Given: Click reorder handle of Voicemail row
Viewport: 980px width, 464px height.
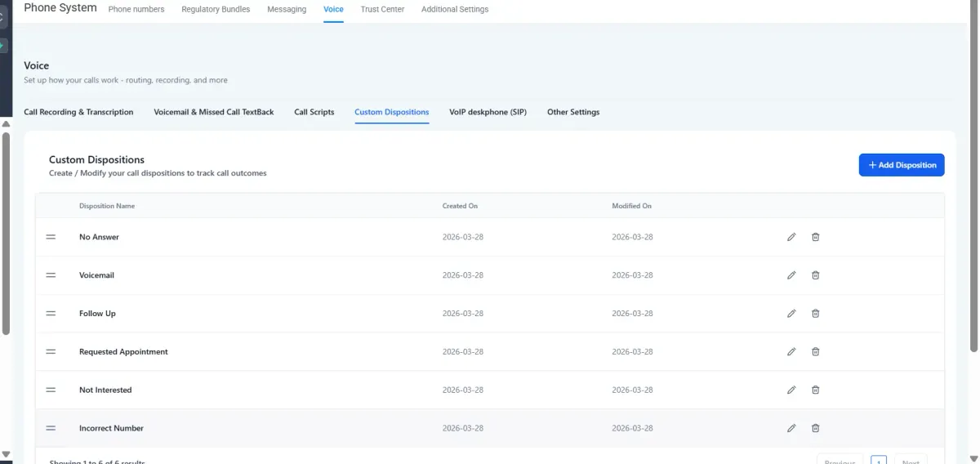Looking at the screenshot, I should [x=51, y=275].
